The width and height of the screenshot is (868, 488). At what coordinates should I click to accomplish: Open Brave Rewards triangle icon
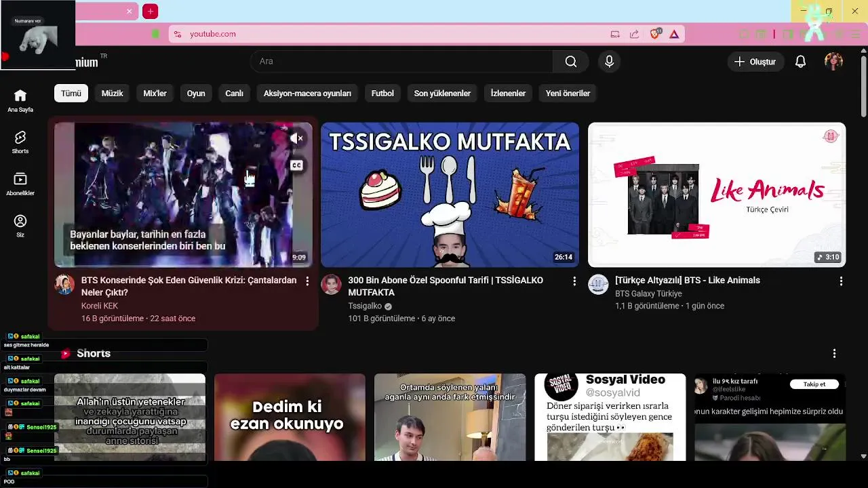point(674,34)
